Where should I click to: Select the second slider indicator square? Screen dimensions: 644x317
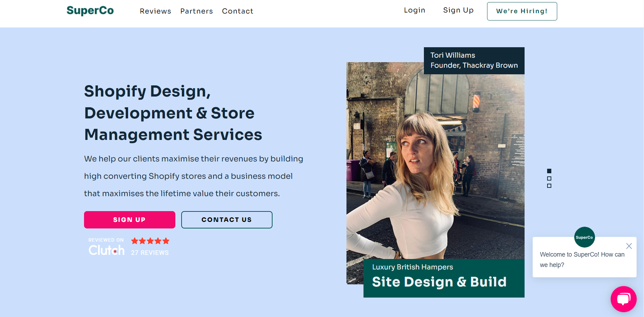[549, 178]
